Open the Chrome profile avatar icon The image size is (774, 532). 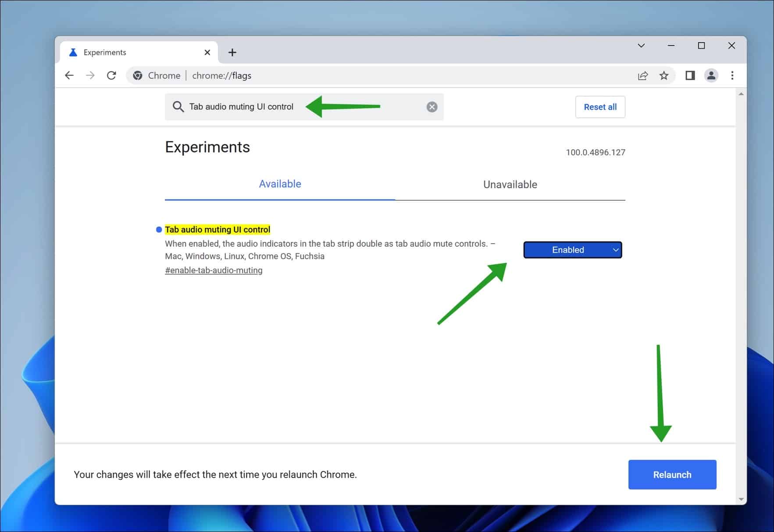[711, 75]
